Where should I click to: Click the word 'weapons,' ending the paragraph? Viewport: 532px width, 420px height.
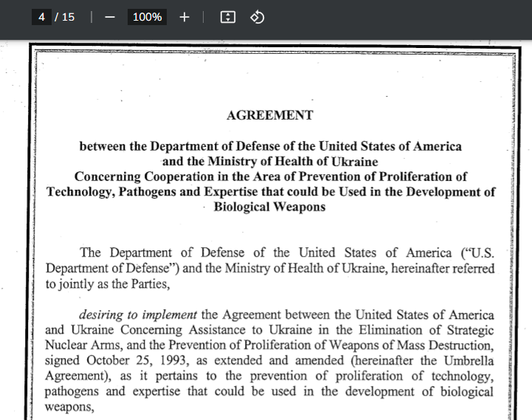point(69,407)
